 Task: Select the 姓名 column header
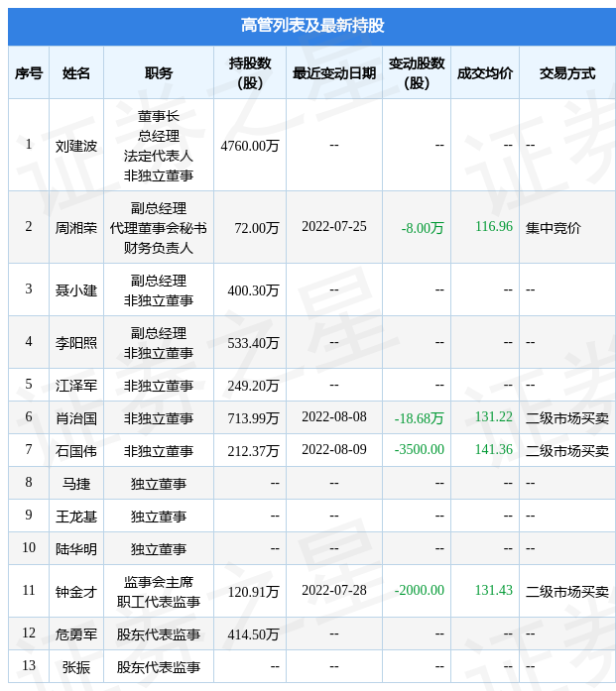(76, 73)
